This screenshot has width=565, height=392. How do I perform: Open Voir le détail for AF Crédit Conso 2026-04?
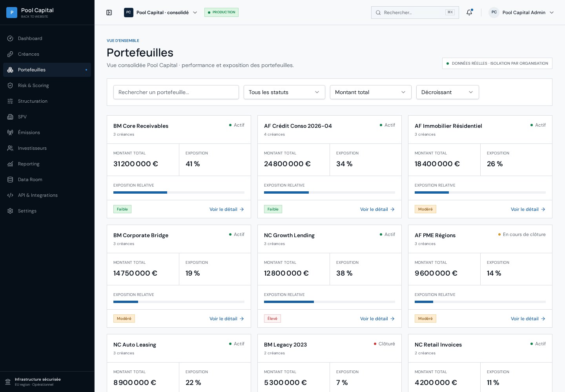pyautogui.click(x=377, y=209)
